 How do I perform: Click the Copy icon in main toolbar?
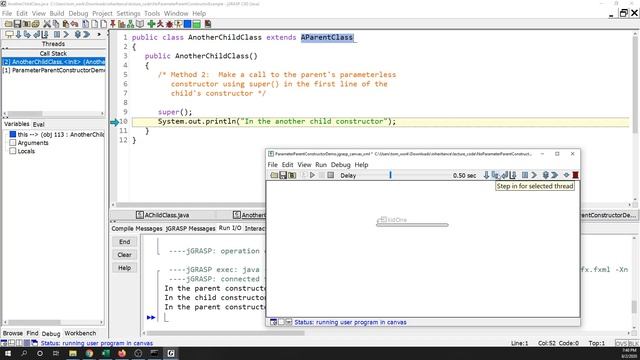click(56, 24)
